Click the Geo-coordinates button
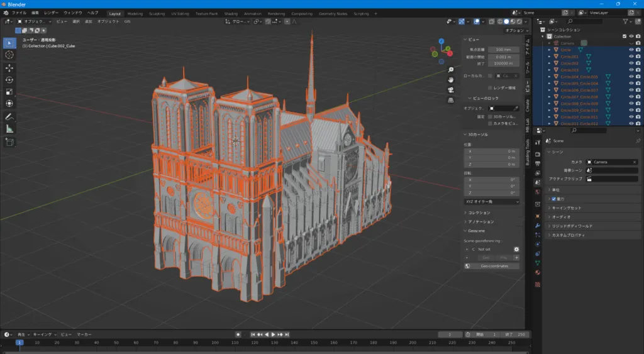 click(x=492, y=266)
